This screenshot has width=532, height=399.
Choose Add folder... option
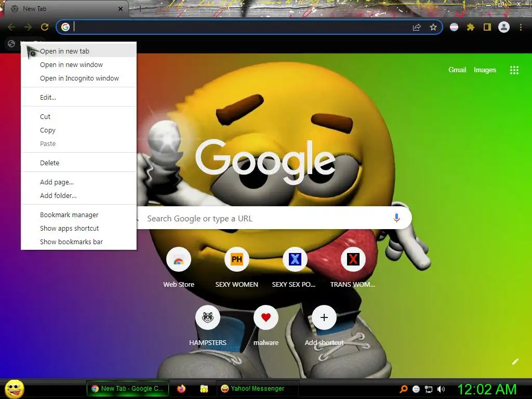pyautogui.click(x=79, y=195)
